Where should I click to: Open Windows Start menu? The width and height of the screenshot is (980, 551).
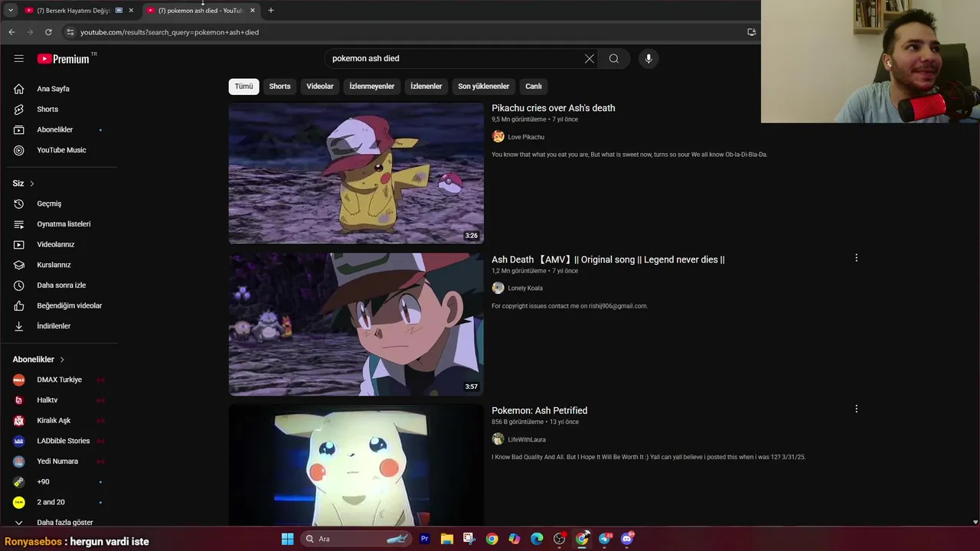click(x=287, y=539)
